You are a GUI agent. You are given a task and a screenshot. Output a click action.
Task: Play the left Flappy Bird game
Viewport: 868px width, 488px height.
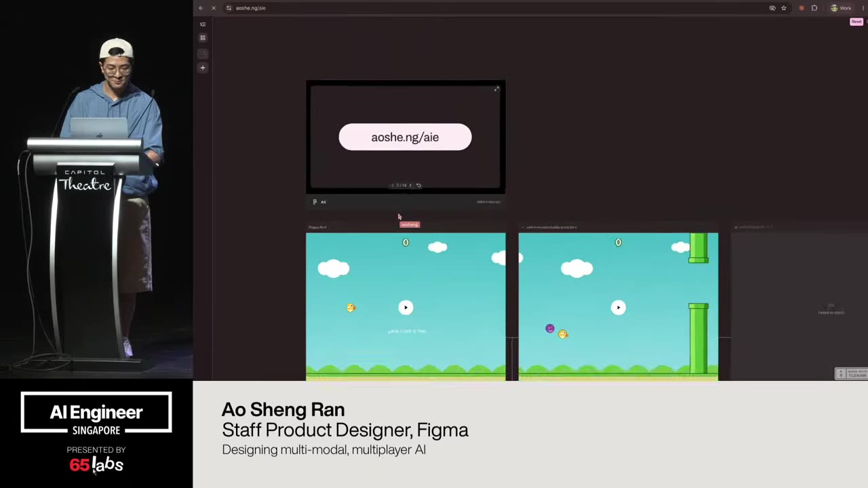click(406, 308)
